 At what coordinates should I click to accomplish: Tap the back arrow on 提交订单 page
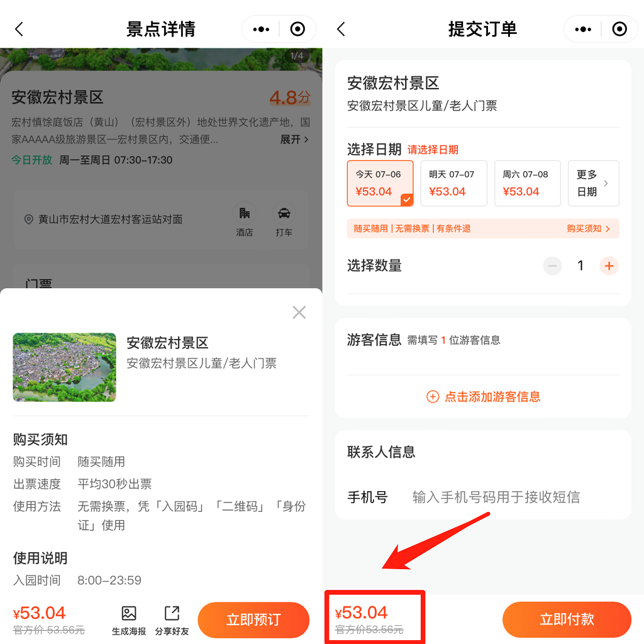click(x=341, y=29)
